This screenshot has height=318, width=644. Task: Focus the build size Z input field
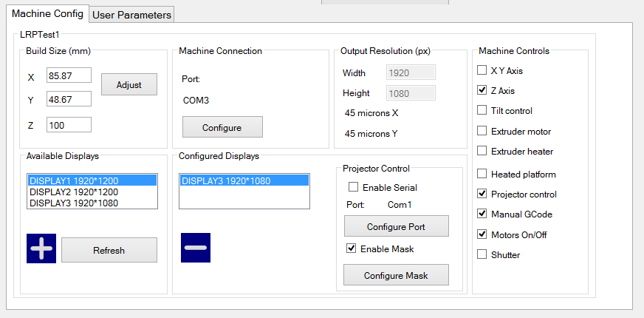pos(69,125)
